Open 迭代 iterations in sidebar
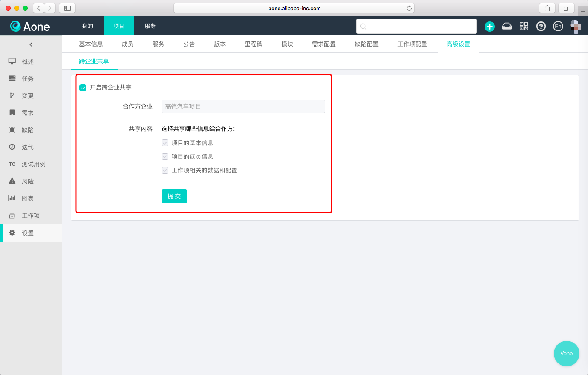The height and width of the screenshot is (375, 588). click(x=31, y=147)
